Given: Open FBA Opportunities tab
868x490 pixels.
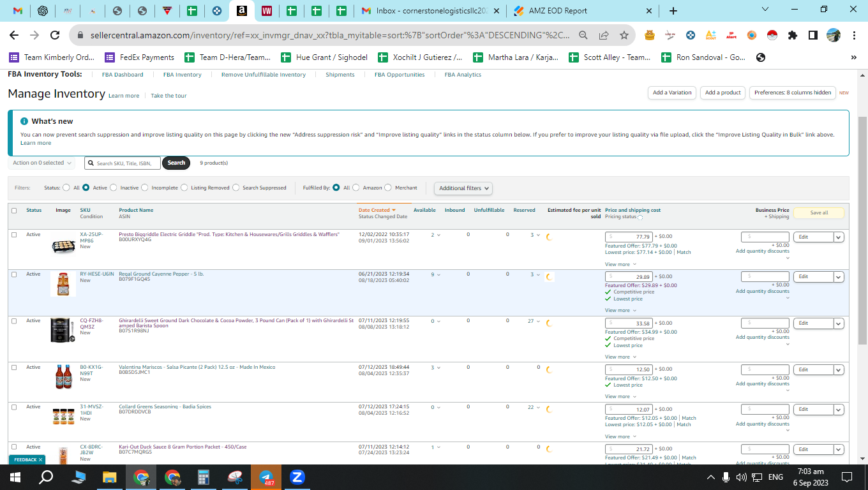Looking at the screenshot, I should [400, 75].
